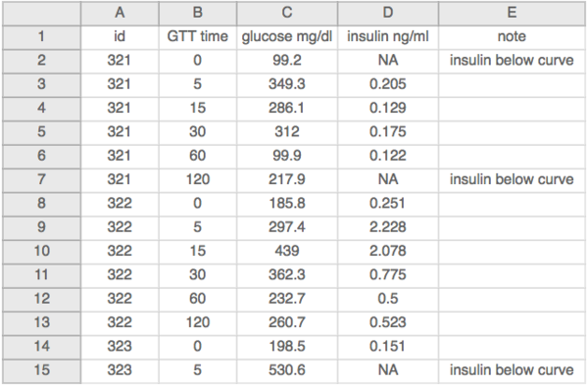This screenshot has height=385, width=588.
Task: Select row 15 header
Action: pyautogui.click(x=41, y=370)
